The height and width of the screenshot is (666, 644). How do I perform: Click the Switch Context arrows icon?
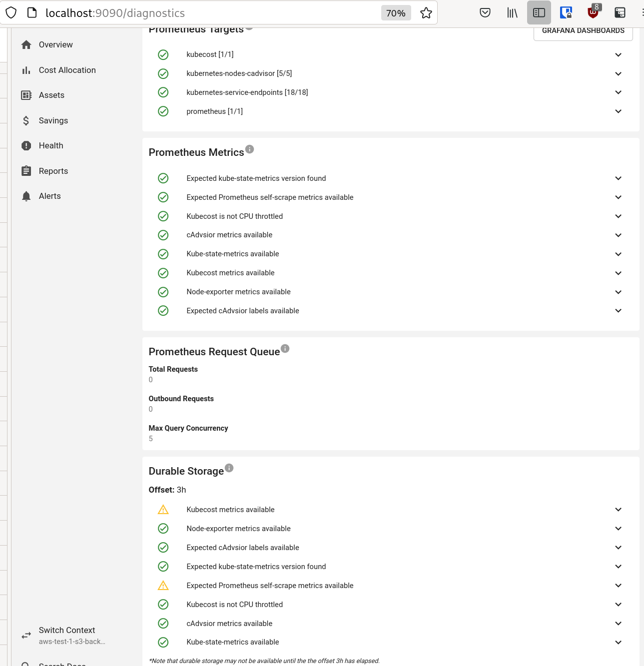point(26,635)
